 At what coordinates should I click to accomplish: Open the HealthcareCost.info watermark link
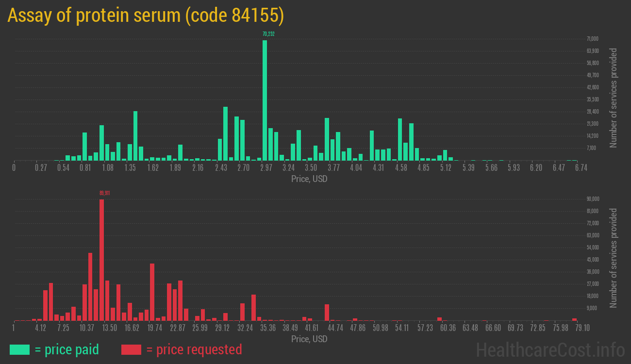[550, 349]
